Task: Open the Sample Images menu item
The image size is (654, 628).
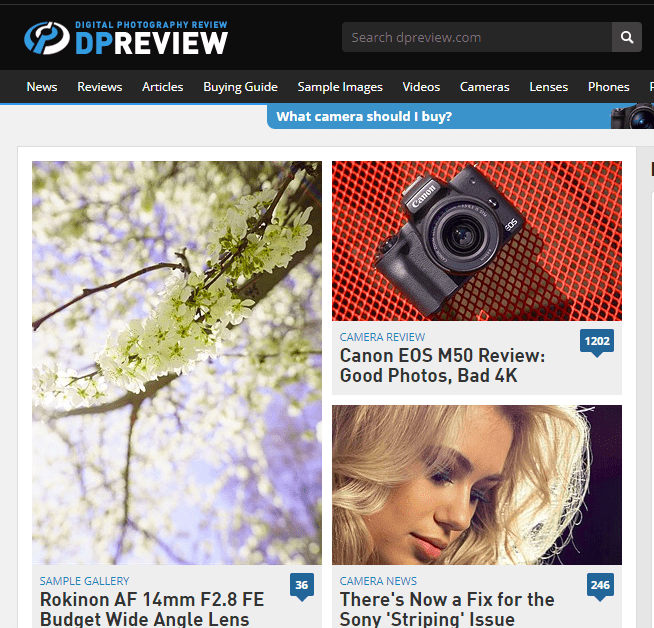Action: 340,87
